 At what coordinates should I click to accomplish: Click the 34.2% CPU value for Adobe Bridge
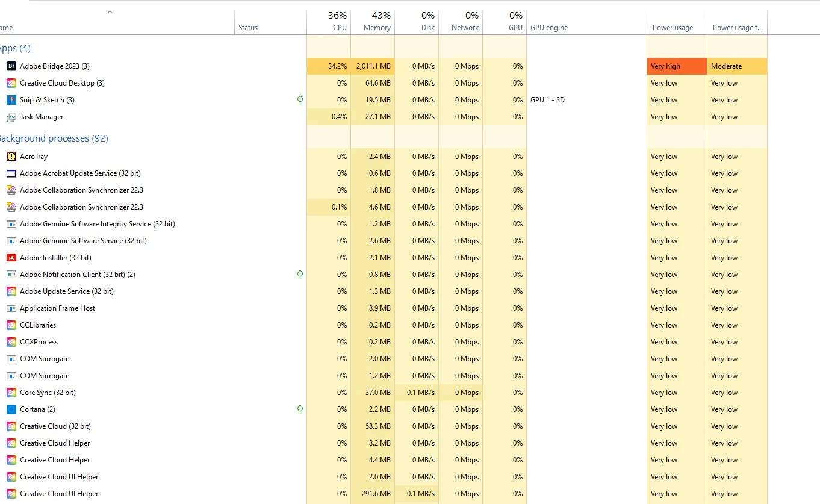(329, 66)
